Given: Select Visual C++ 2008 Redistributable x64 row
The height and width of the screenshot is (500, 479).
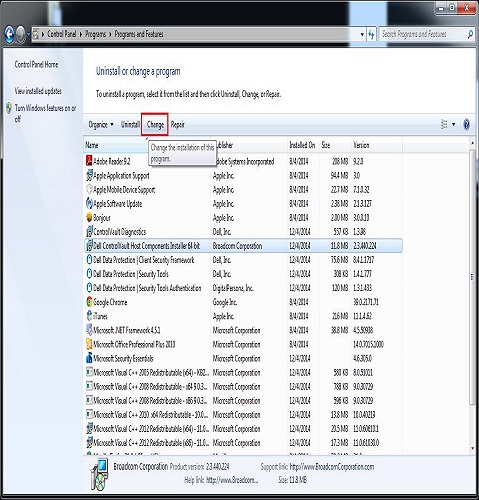Looking at the screenshot, I should (x=243, y=386).
